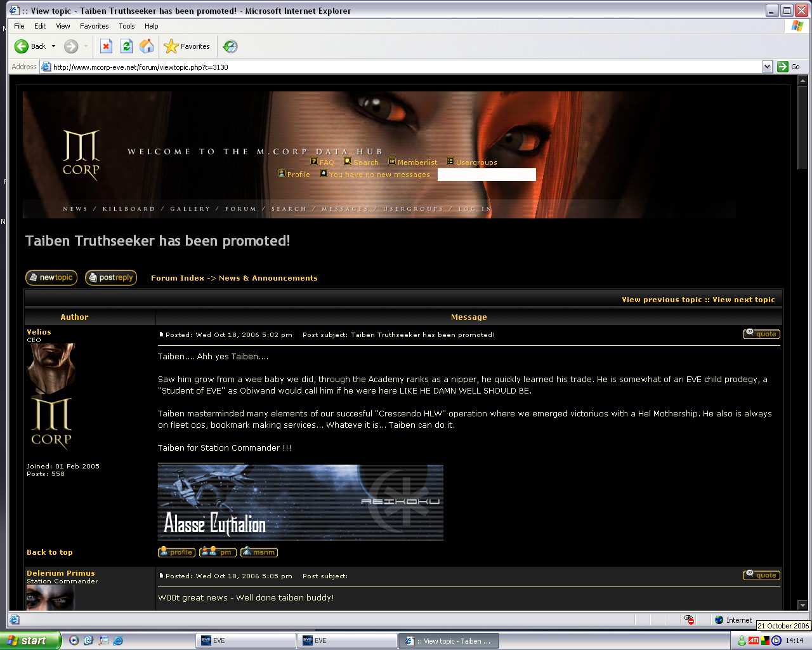812x650 pixels.
Task: Click the Forward arrow toolbar button
Action: click(x=71, y=46)
